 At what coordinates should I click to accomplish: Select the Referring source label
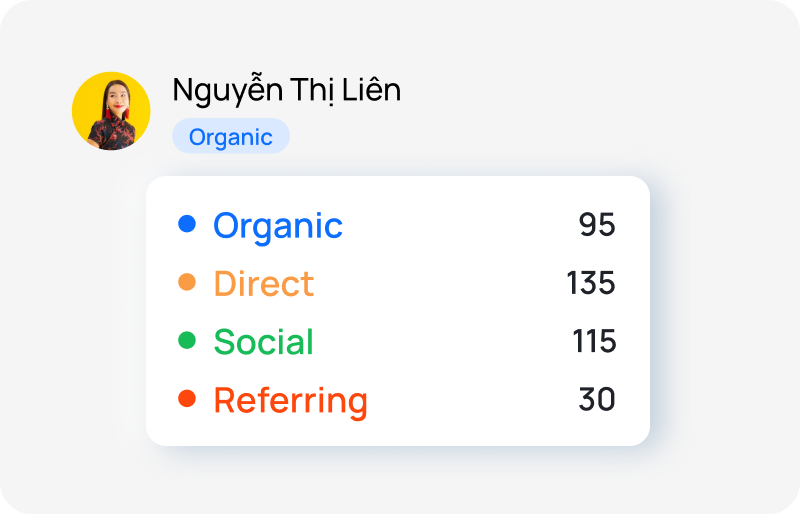pos(290,401)
